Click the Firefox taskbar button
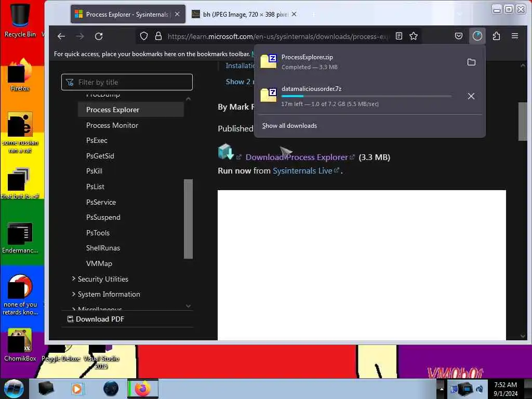The image size is (532, 399). point(143,389)
